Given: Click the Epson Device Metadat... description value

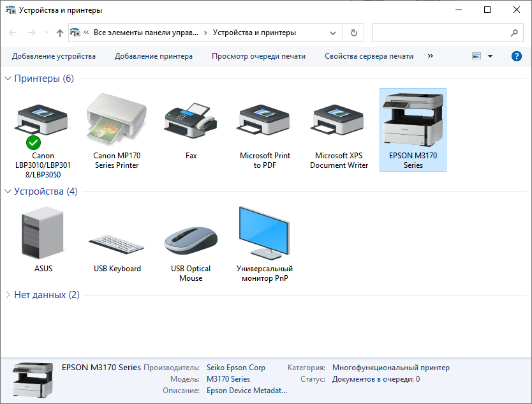Looking at the screenshot, I should point(247,391).
